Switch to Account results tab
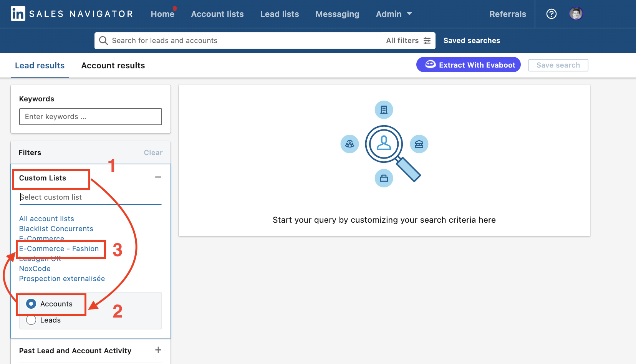636x364 pixels. pos(113,66)
